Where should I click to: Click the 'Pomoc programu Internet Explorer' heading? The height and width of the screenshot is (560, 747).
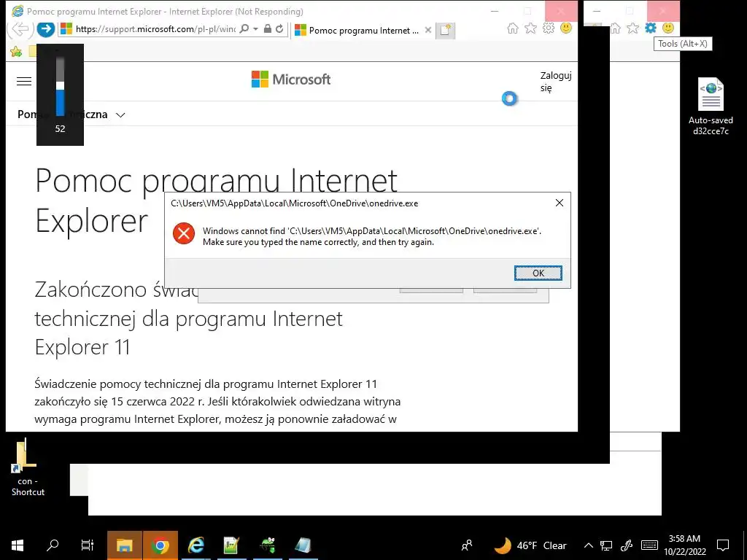(216, 200)
